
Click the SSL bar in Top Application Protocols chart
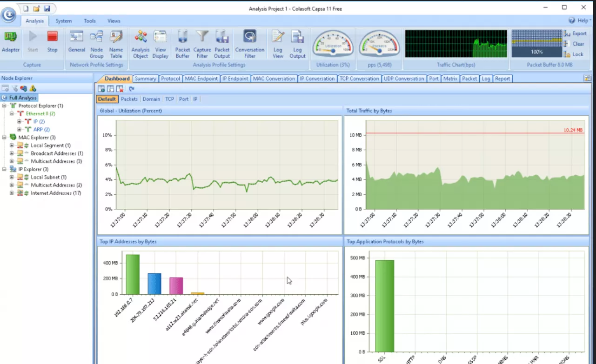[385, 306]
